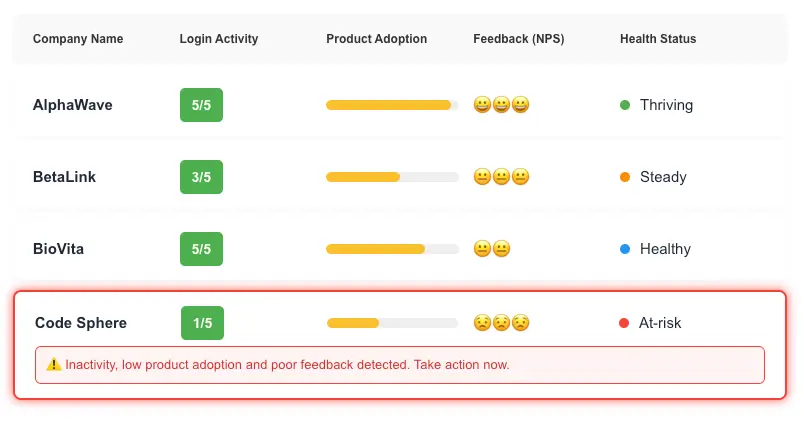Screen dimensions: 804x422
Task: Click the Product Adoption column header
Action: (376, 39)
